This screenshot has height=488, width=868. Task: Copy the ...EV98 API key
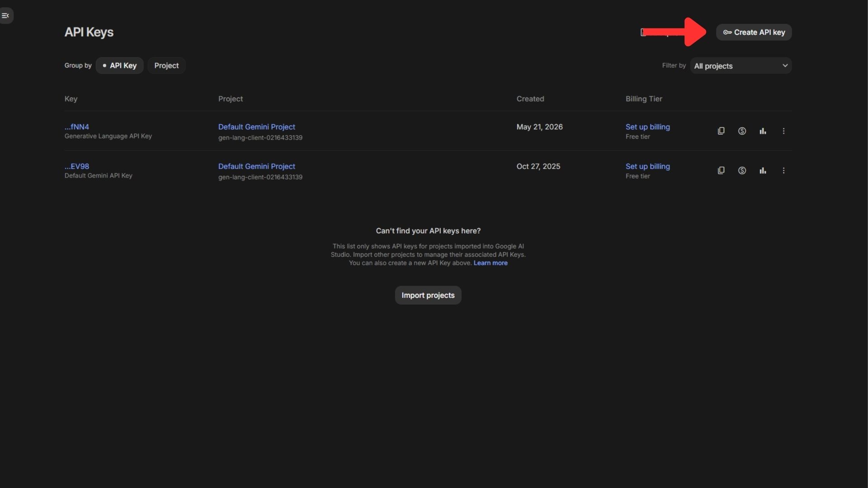pyautogui.click(x=721, y=170)
